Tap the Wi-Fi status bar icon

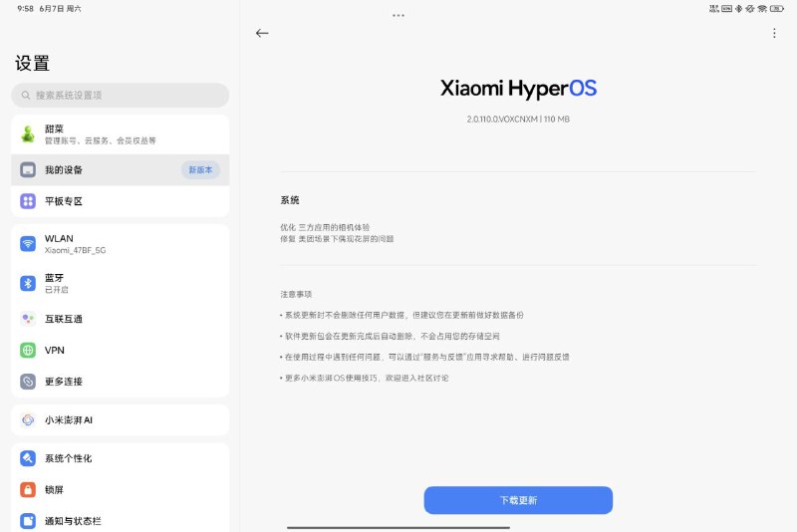point(762,9)
